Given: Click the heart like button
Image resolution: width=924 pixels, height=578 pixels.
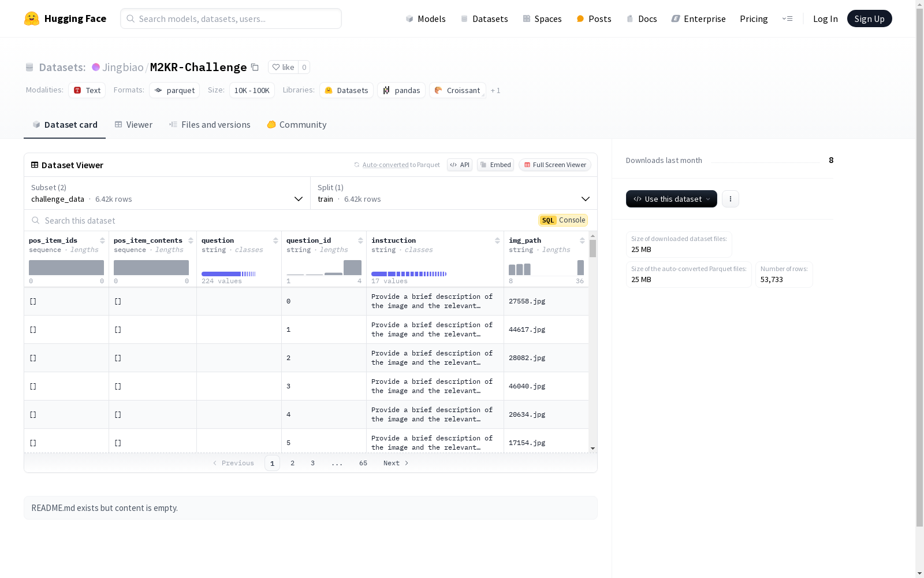Looking at the screenshot, I should coord(283,67).
